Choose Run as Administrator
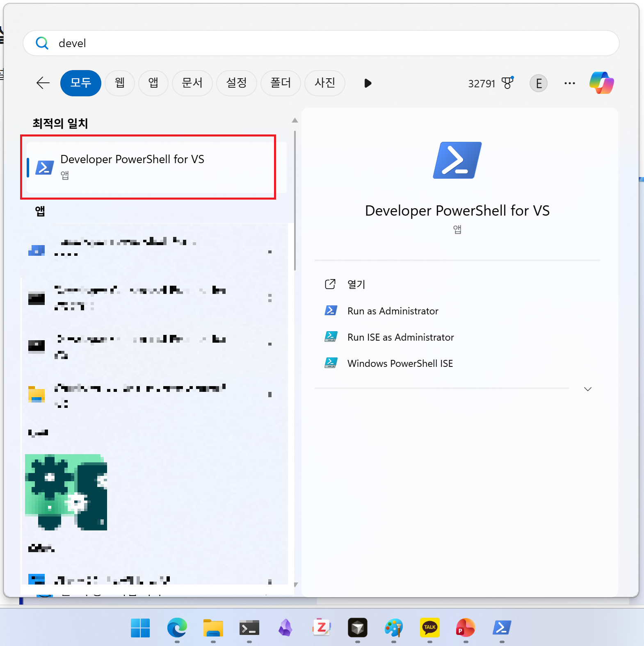Screen dimensions: 644x646 (x=393, y=311)
